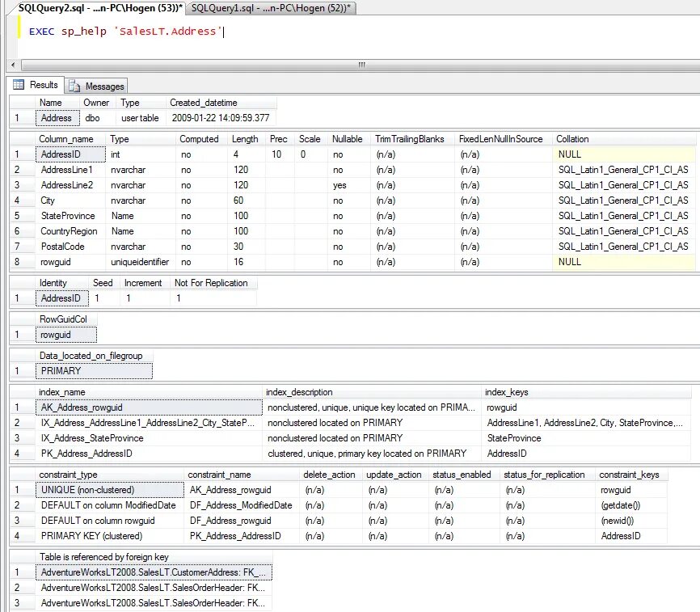This screenshot has width=700, height=612.
Task: Select 'PRIMARY KEY (clustered)' constraint cell
Action: tap(110, 536)
